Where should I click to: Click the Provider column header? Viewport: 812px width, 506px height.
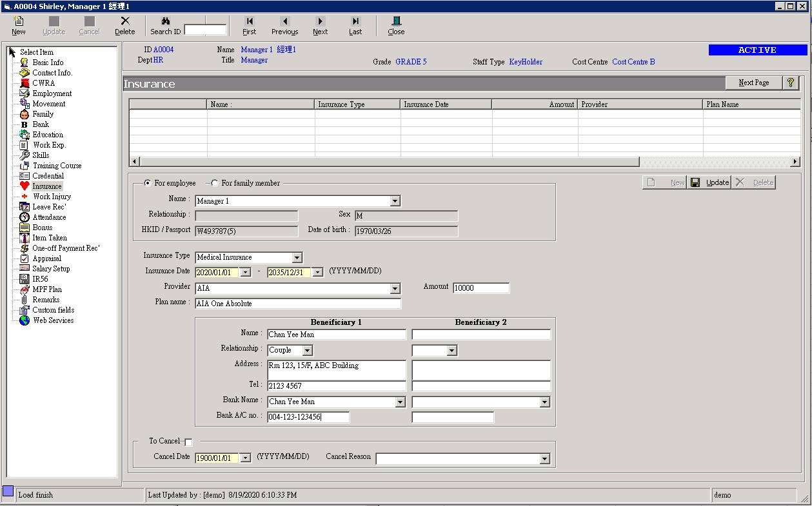coord(640,104)
